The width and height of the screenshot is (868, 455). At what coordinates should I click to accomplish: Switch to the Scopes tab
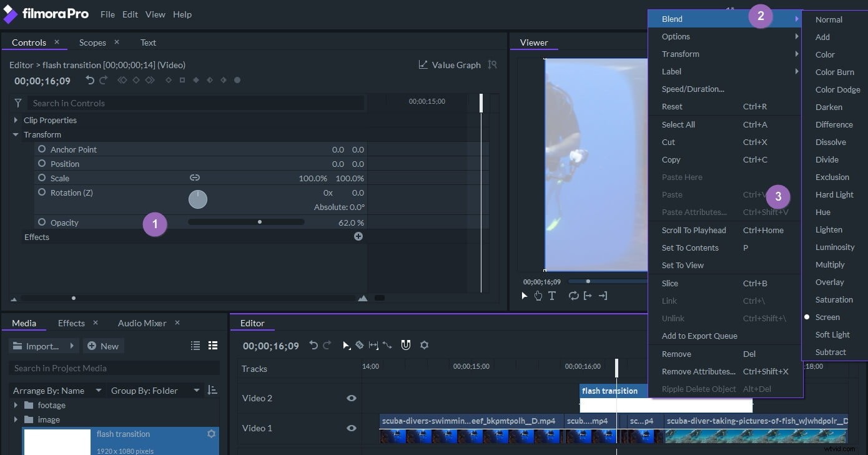92,42
